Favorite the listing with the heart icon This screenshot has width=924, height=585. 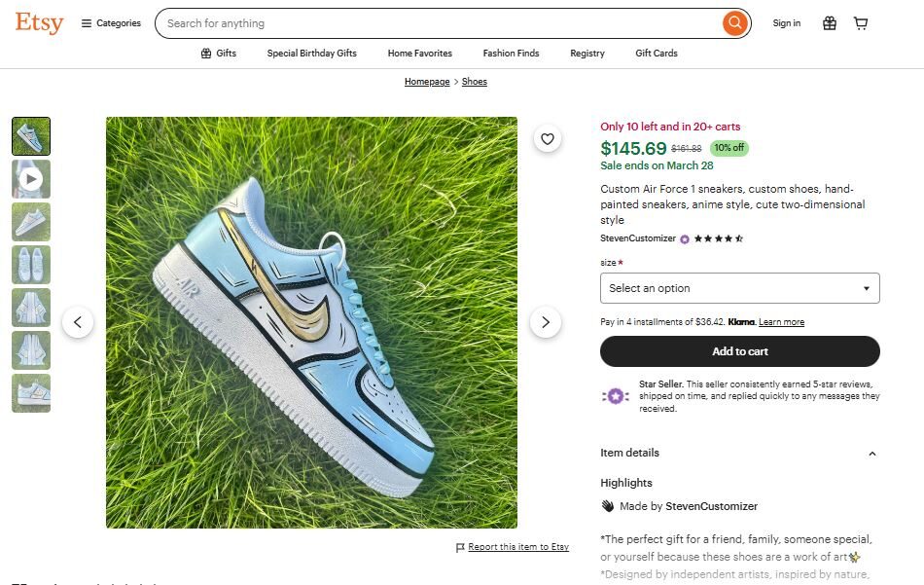548,138
